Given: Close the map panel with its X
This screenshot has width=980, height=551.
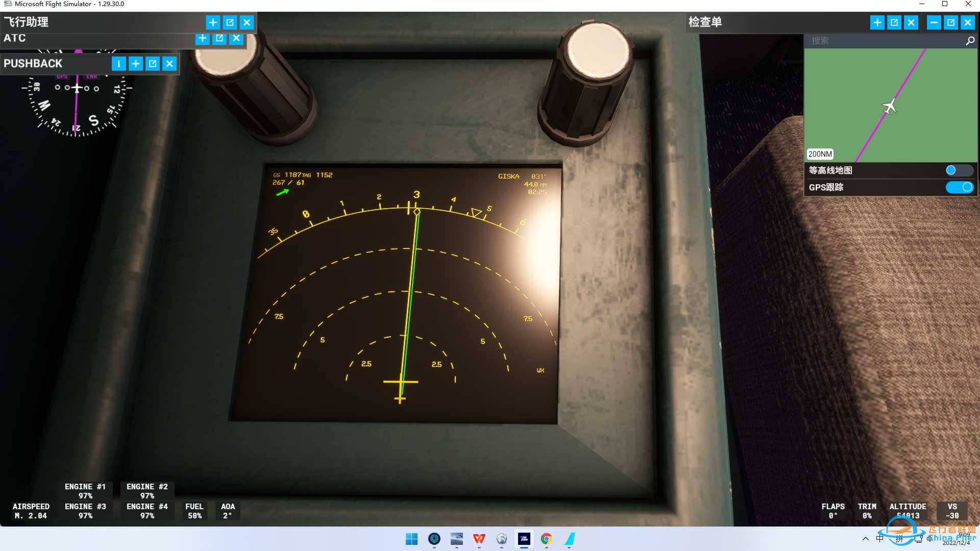Looking at the screenshot, I should 968,22.
